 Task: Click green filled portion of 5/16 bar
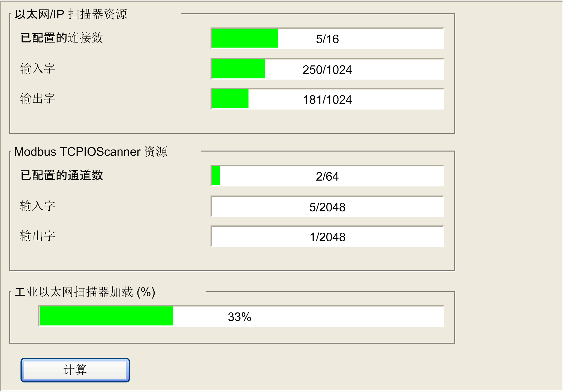point(245,38)
